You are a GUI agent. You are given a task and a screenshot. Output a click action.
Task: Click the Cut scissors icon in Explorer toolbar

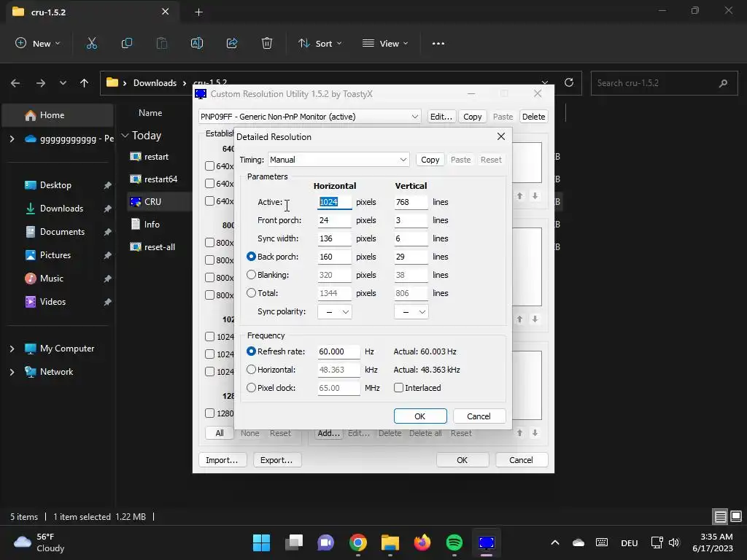click(x=91, y=43)
